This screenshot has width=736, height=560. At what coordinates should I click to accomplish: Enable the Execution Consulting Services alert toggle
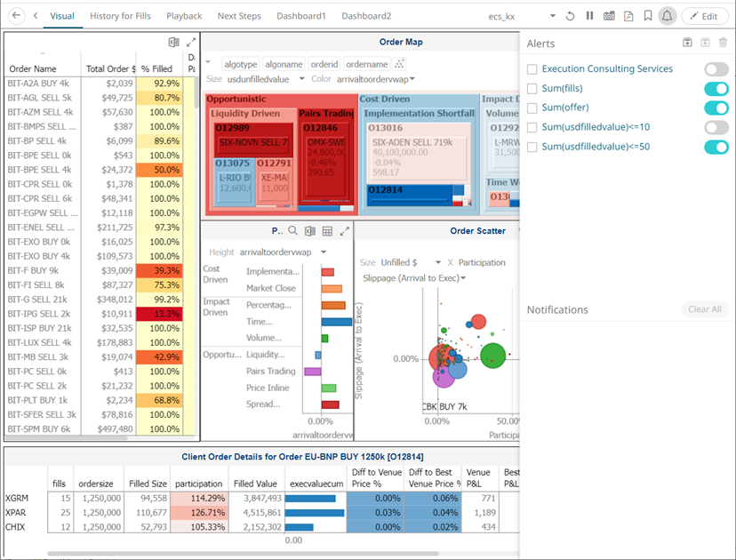pos(716,69)
